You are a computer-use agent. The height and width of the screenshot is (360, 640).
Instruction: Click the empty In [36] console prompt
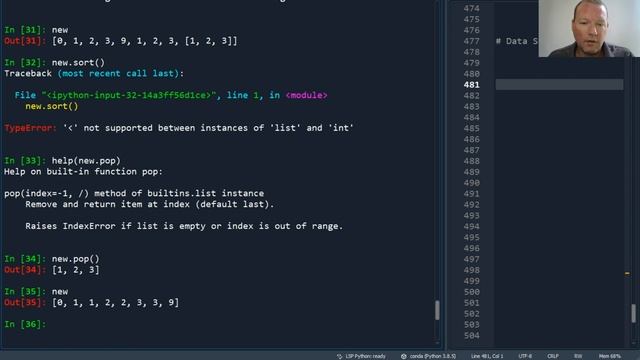coord(25,324)
